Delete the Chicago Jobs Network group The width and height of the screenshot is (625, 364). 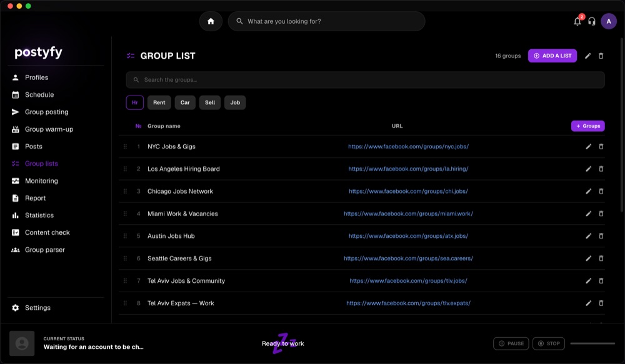point(601,191)
